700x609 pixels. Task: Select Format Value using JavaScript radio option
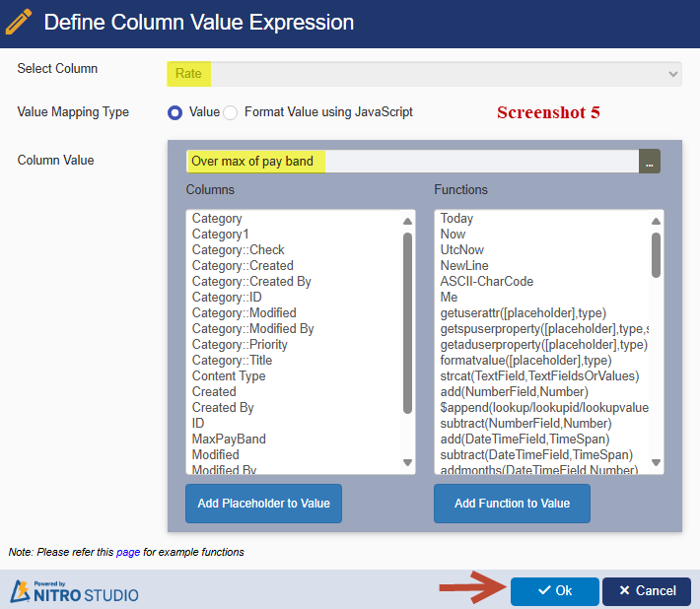pos(231,112)
